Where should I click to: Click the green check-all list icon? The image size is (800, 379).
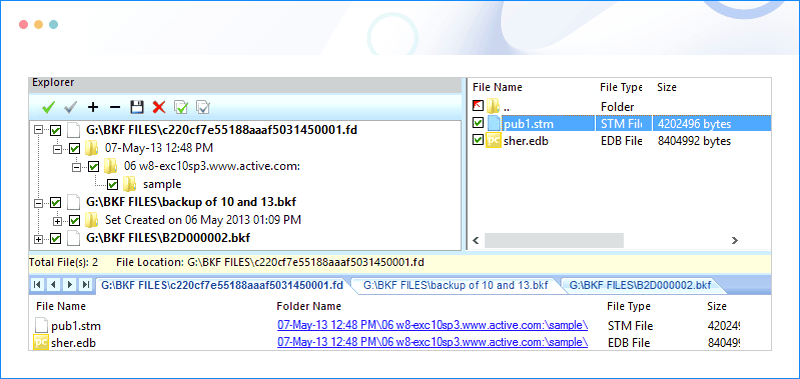pos(181,107)
